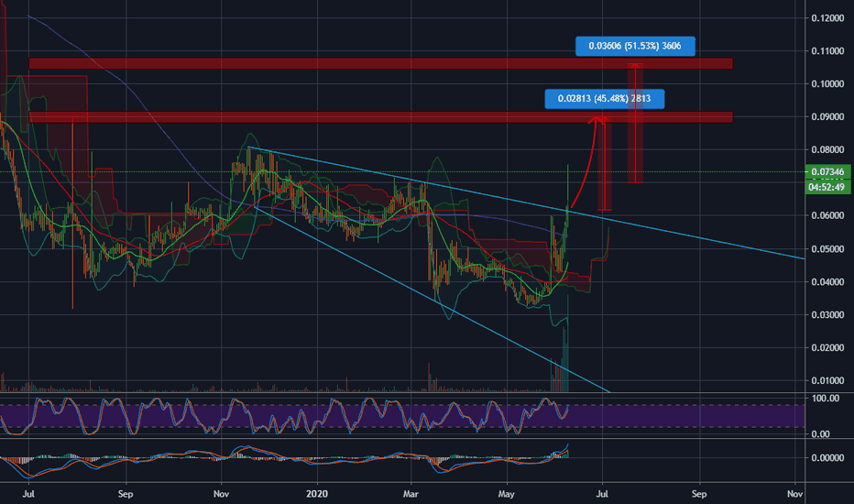Select the upper red resistance zone near 0.106
Image resolution: width=854 pixels, height=504 pixels.
click(x=380, y=64)
